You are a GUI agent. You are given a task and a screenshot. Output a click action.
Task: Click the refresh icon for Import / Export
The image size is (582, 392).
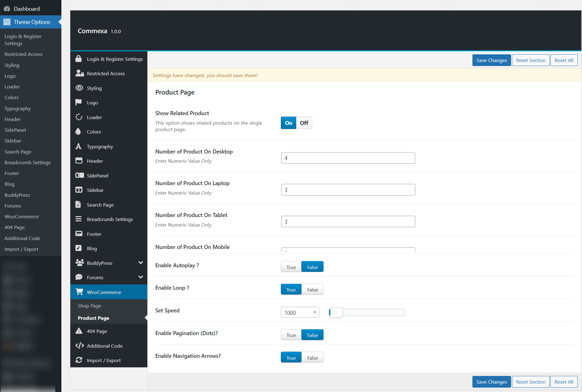coord(79,360)
